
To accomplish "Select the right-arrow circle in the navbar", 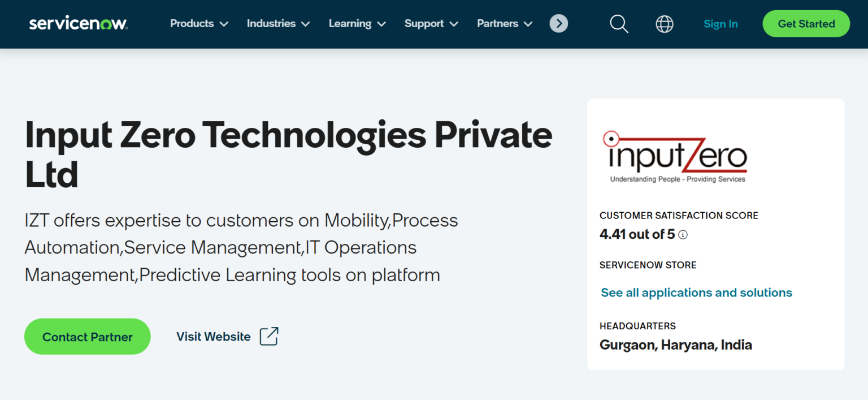I will pyautogui.click(x=558, y=24).
